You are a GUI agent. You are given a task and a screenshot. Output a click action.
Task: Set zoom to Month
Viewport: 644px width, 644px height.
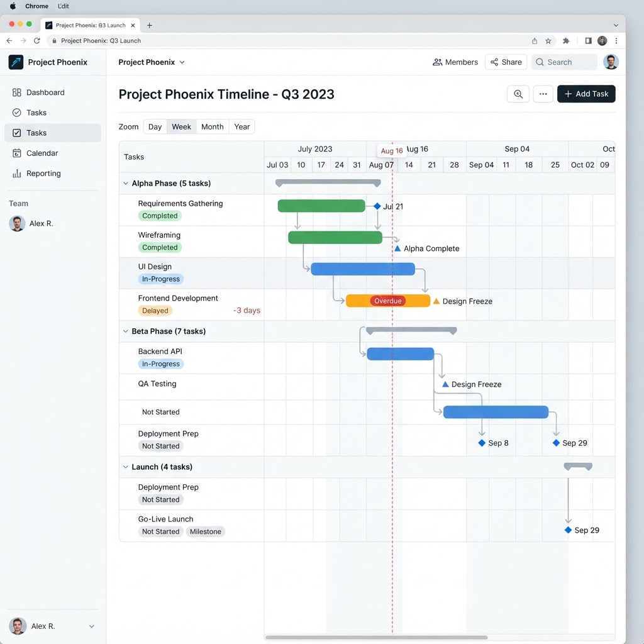213,127
